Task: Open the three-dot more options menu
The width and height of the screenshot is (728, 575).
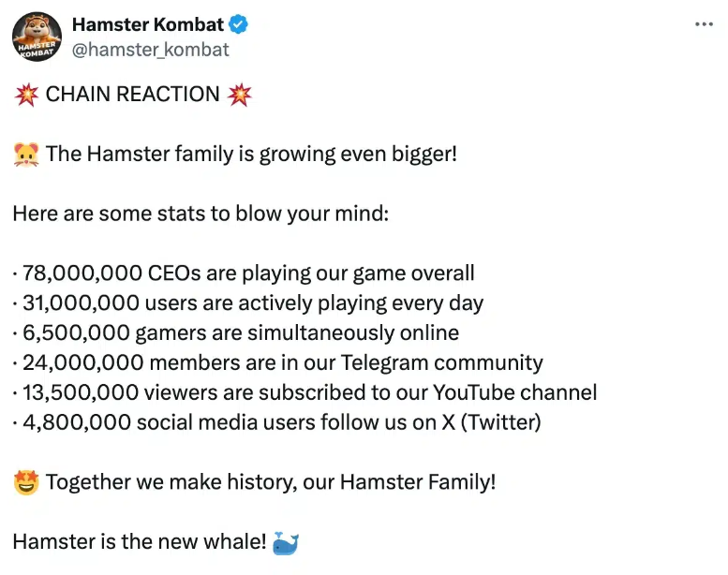Action: pyautogui.click(x=704, y=24)
